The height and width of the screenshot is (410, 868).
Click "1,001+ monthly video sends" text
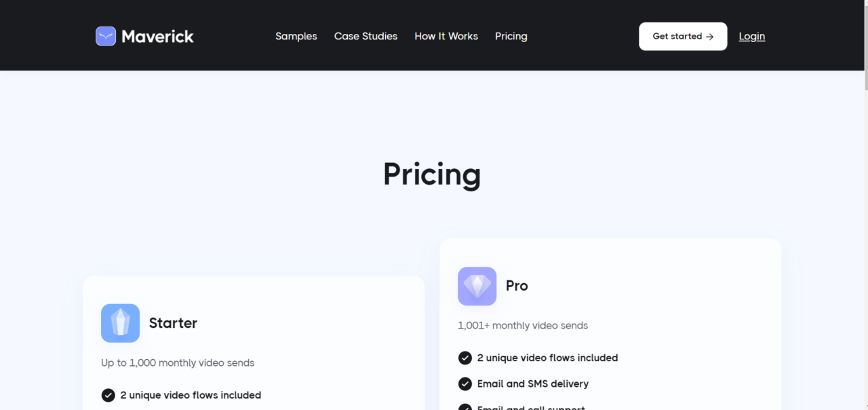(x=522, y=325)
